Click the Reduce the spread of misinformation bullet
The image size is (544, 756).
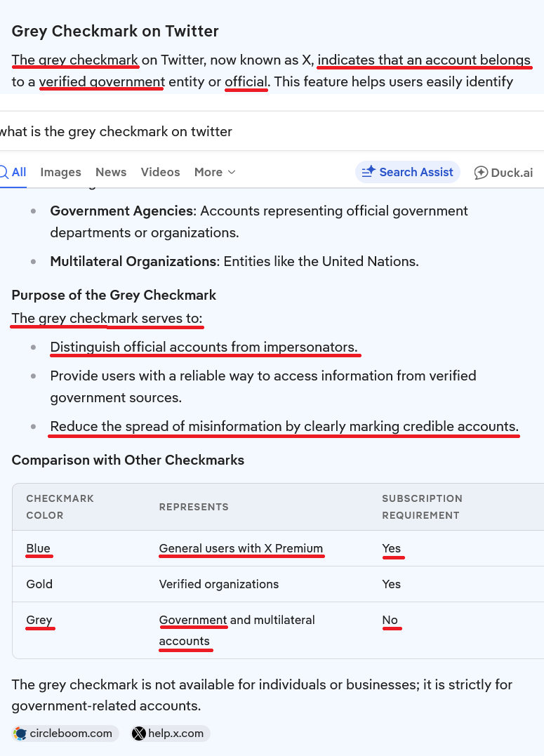point(284,426)
